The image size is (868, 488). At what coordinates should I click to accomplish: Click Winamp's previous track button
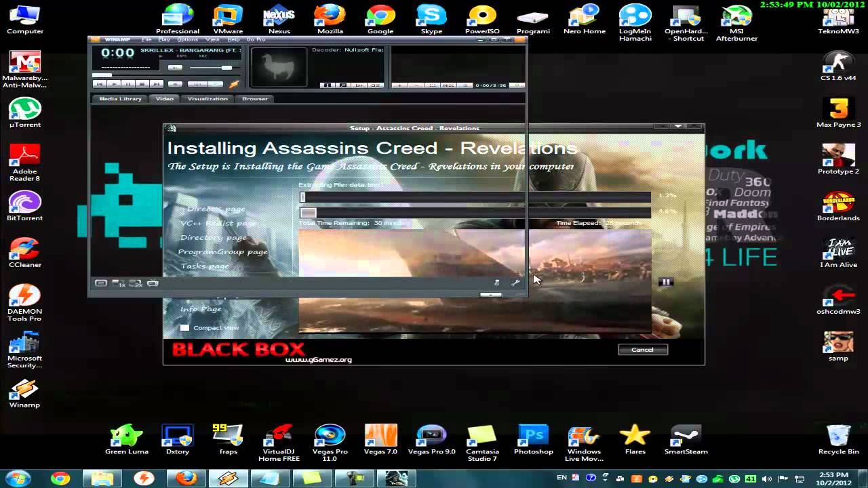point(100,84)
